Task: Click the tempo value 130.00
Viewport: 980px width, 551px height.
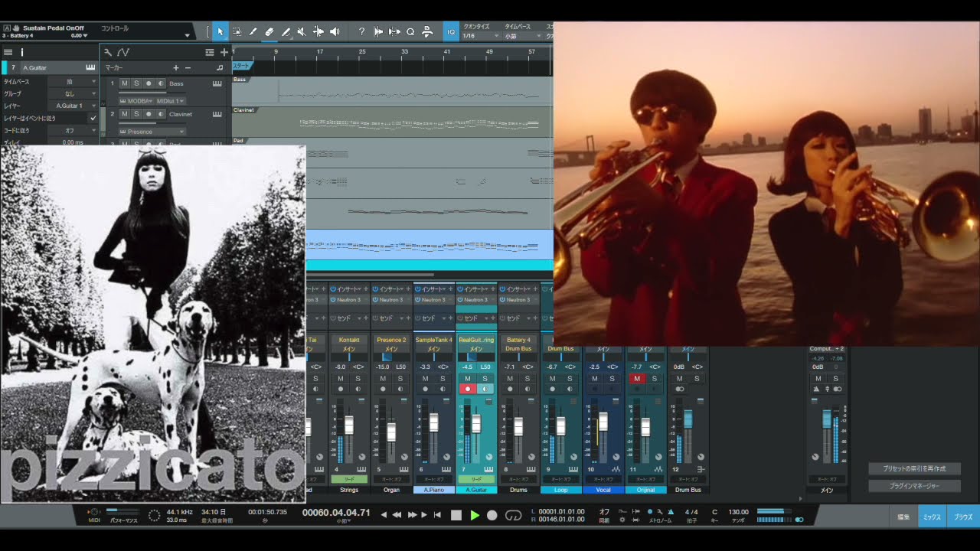Action: pyautogui.click(x=738, y=512)
